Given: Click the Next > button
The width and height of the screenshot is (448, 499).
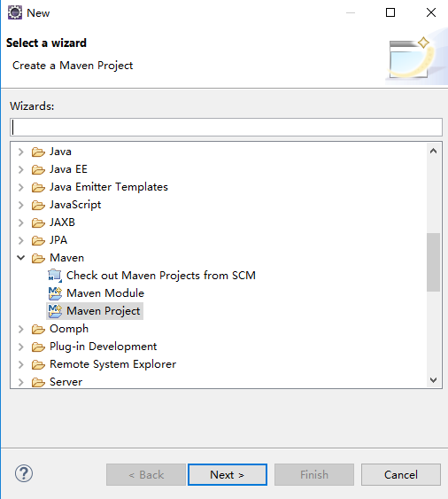Looking at the screenshot, I should pyautogui.click(x=228, y=474).
